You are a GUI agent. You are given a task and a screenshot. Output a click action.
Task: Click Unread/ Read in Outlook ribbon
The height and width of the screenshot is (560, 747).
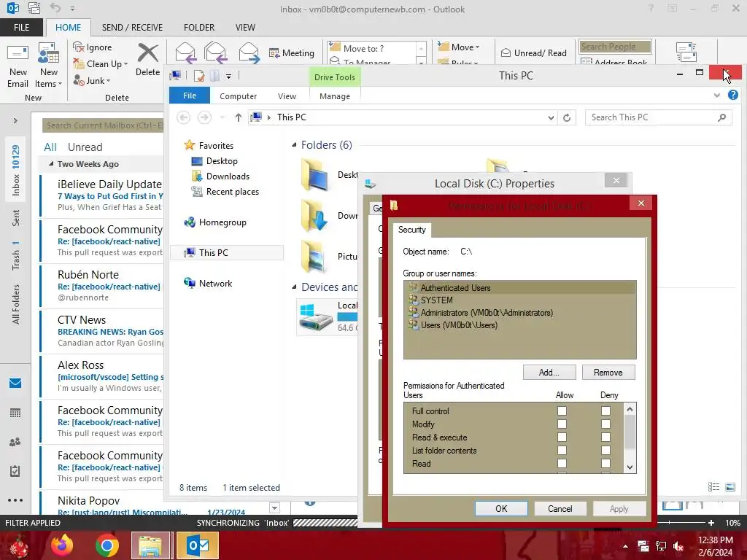(x=533, y=52)
